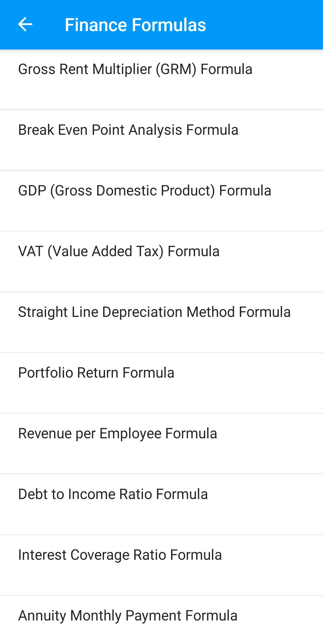The height and width of the screenshot is (644, 323).
Task: Open Straight Line Depreciation Method Formula
Action: [154, 312]
